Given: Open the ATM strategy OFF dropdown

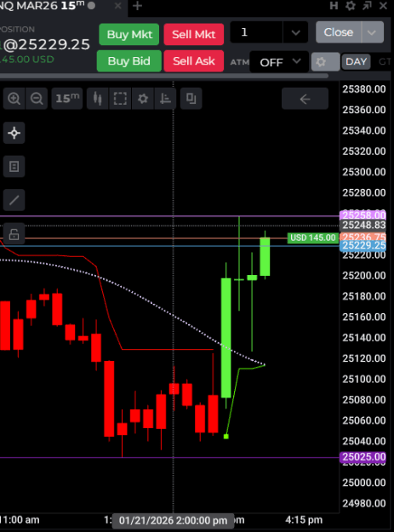Looking at the screenshot, I should coord(279,62).
